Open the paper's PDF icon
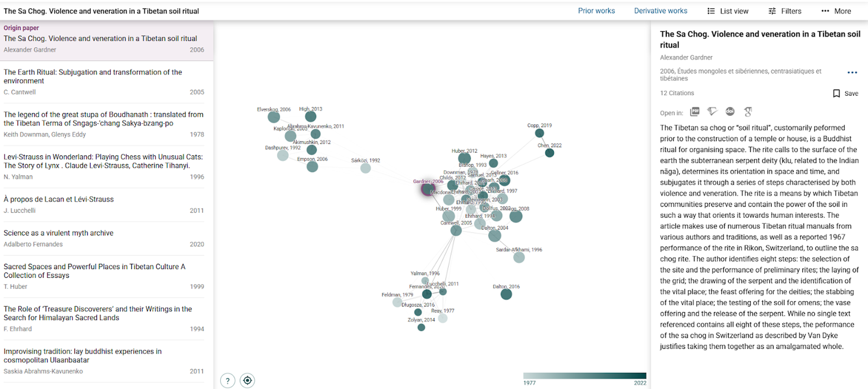Image resolution: width=868 pixels, height=389 pixels. tap(695, 112)
